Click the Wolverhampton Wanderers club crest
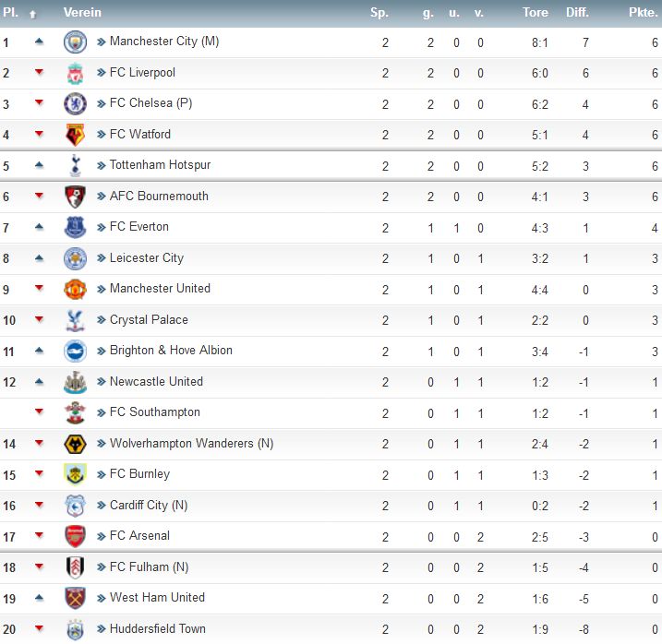The width and height of the screenshot is (662, 644). (75, 444)
